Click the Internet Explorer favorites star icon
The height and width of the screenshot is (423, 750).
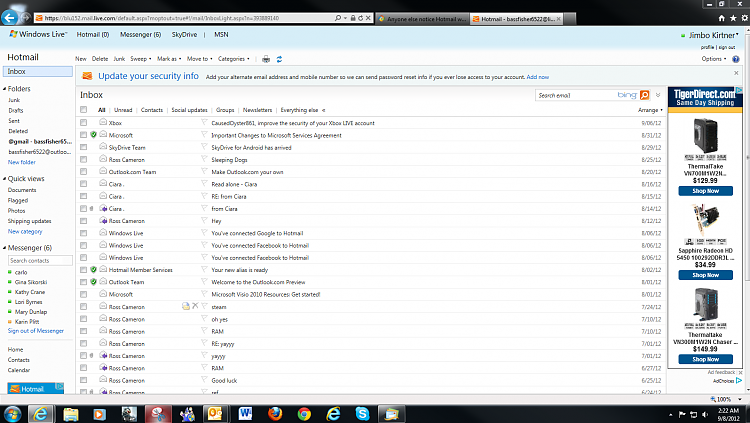coord(733,18)
